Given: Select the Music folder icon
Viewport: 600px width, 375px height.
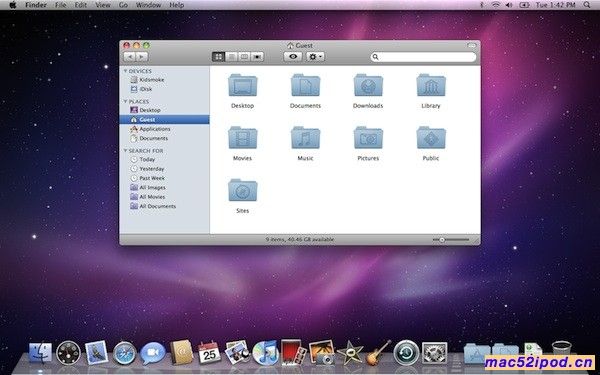Looking at the screenshot, I should tap(305, 138).
